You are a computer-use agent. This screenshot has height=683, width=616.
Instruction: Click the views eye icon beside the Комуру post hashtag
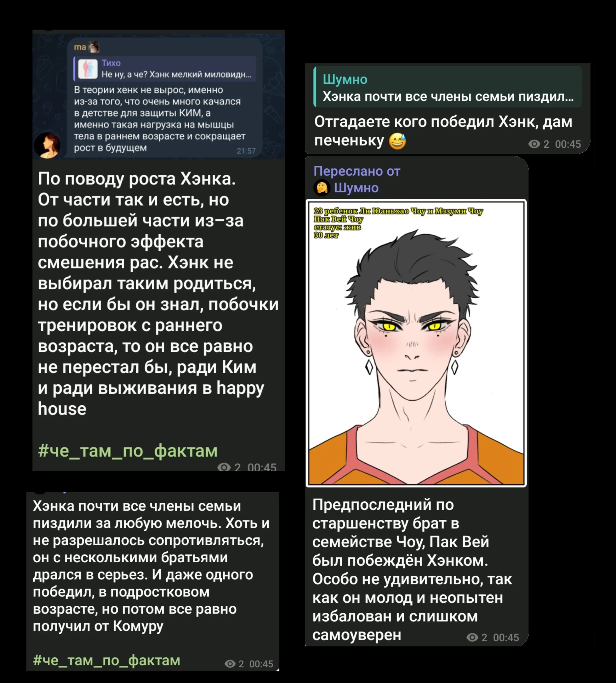230,664
